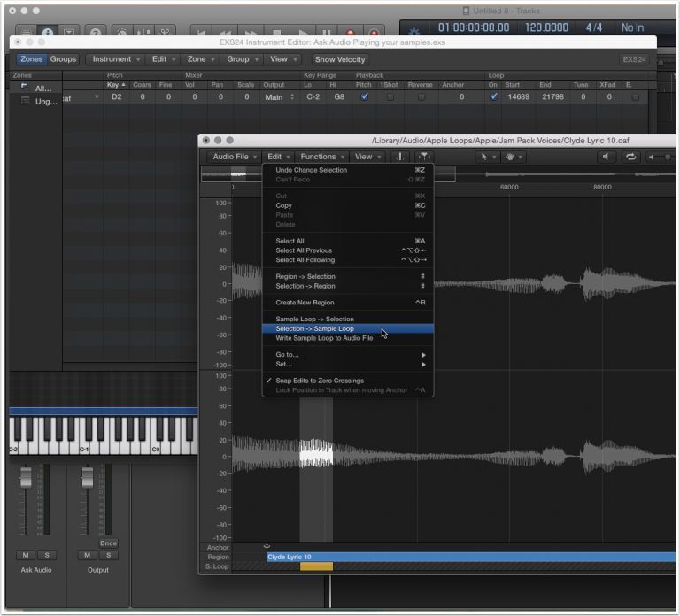Choose Write Sample Loop to Audio File
The width and height of the screenshot is (680, 616).
coord(348,338)
